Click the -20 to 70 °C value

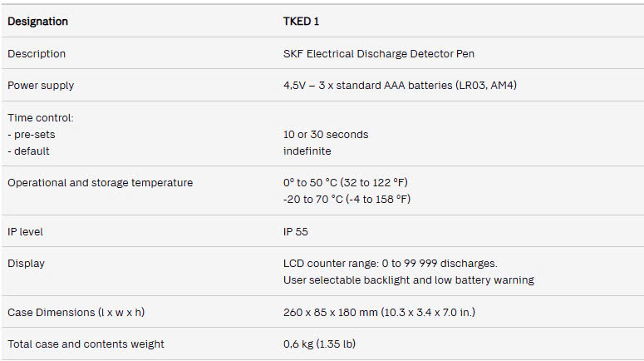coord(347,199)
